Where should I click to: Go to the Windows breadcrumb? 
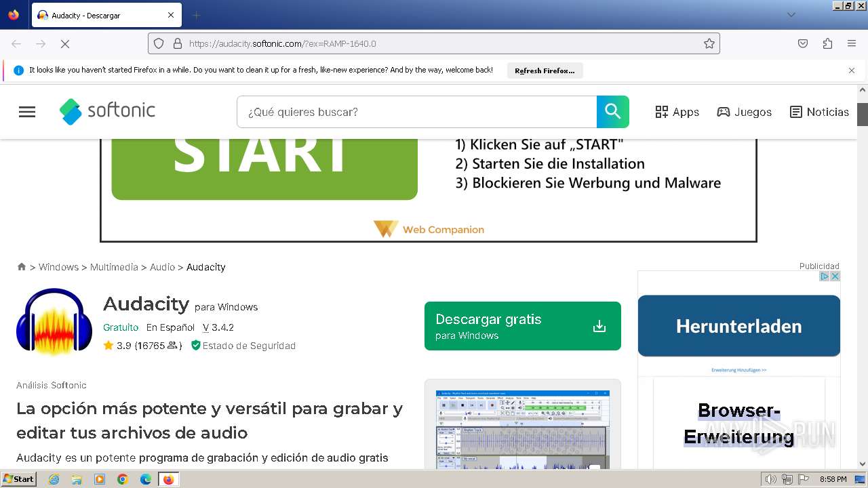[58, 267]
